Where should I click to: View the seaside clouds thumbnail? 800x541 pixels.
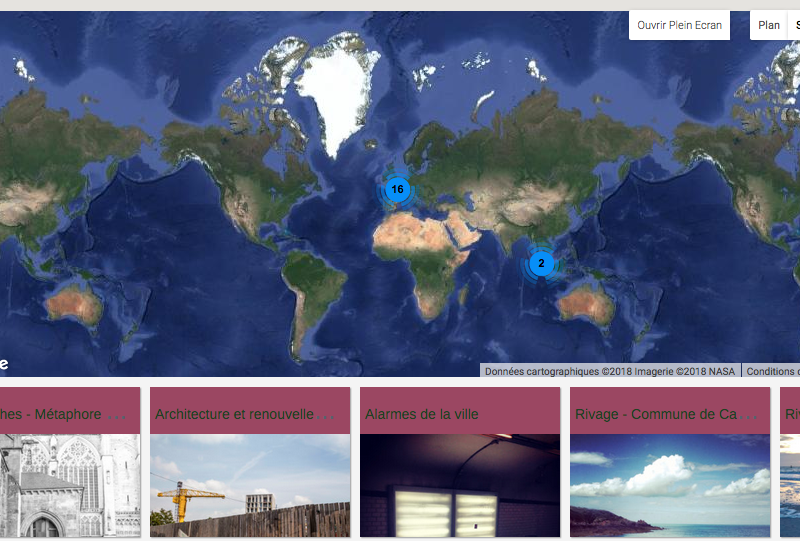[670, 485]
